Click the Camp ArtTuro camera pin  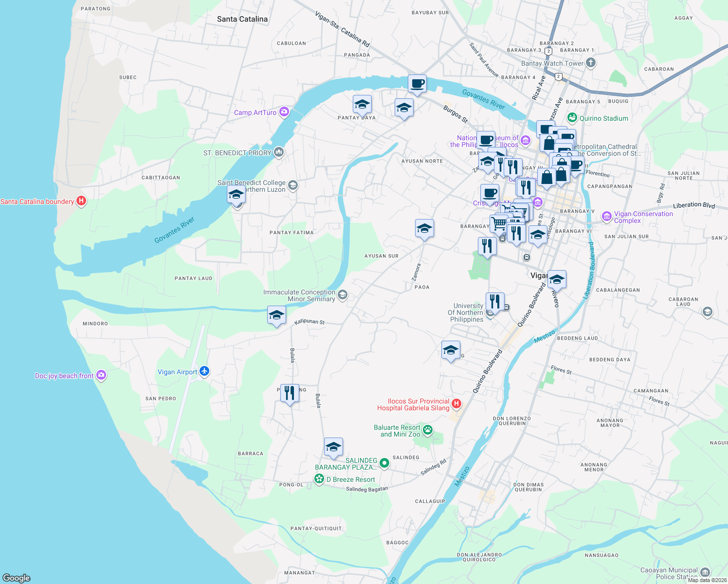[x=284, y=112]
